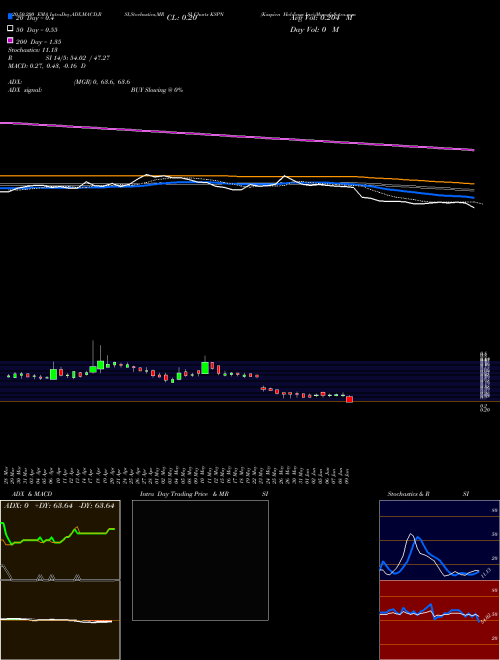Click the 'Intra Day Trading Price & MR' title
The height and width of the screenshot is (660, 500).
pos(184,494)
